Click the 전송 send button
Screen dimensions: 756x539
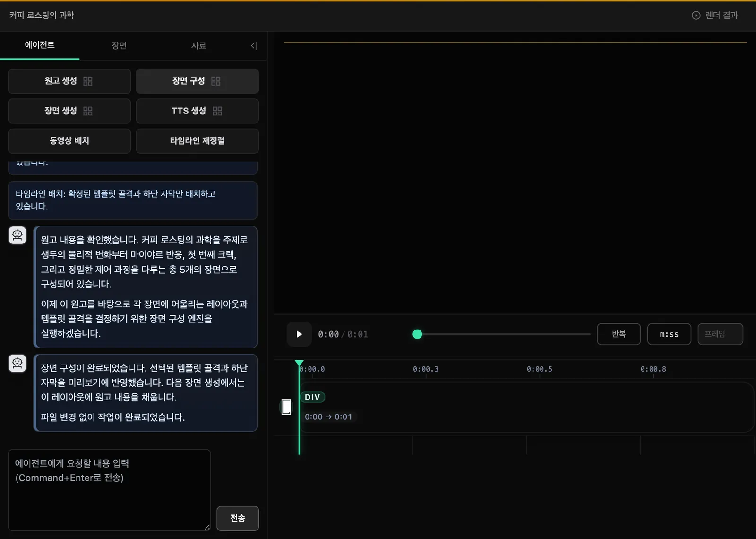pos(238,518)
